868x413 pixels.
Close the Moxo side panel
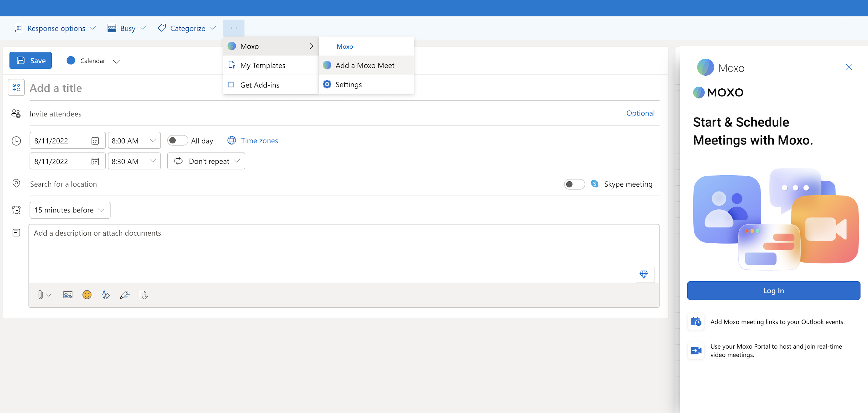point(849,67)
